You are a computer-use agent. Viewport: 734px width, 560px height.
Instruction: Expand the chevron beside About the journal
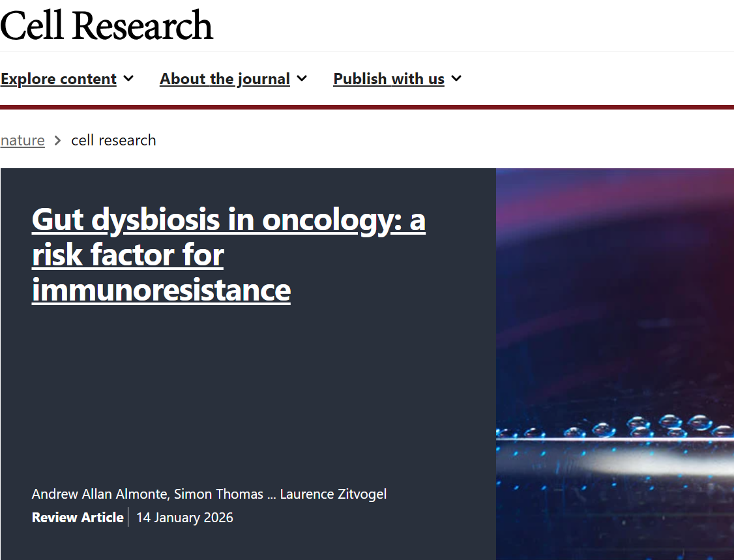(x=302, y=78)
